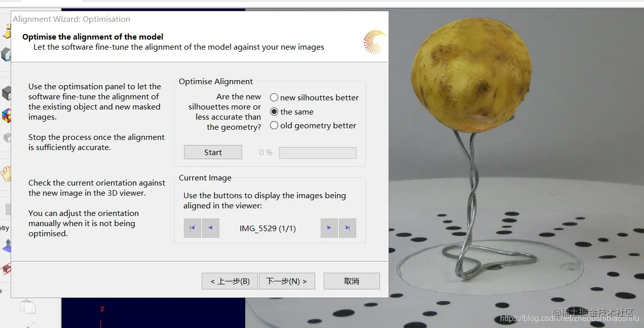Proceed with 下一步(N) button
The image size is (644, 328).
point(287,281)
